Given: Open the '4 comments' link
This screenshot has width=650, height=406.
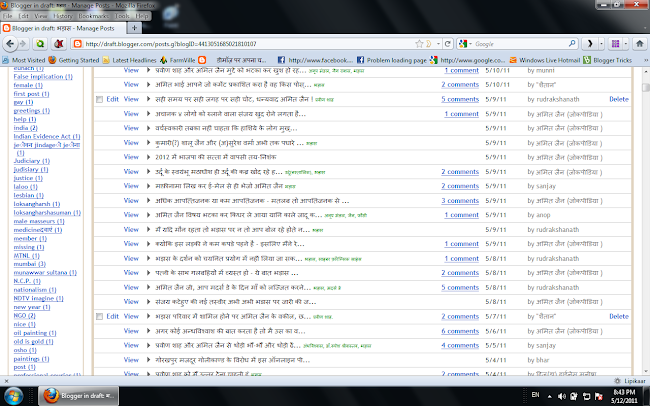Looking at the screenshot, I should [x=460, y=345].
